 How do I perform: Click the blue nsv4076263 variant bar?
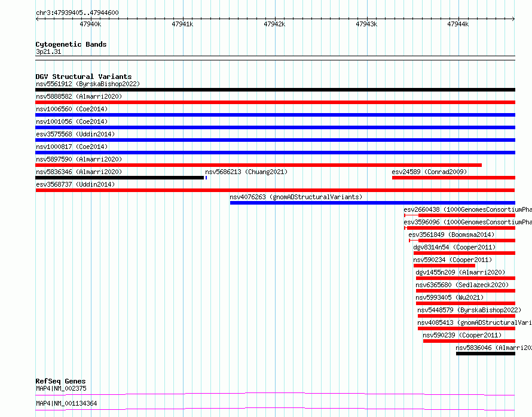[x=372, y=203]
